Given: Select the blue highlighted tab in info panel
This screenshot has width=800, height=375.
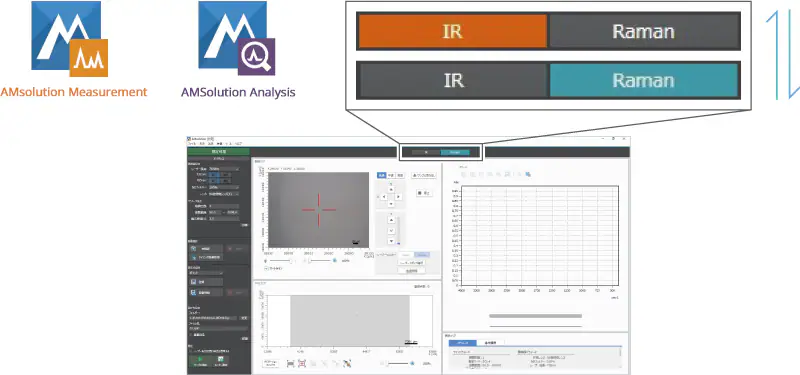Looking at the screenshot, I should (463, 343).
